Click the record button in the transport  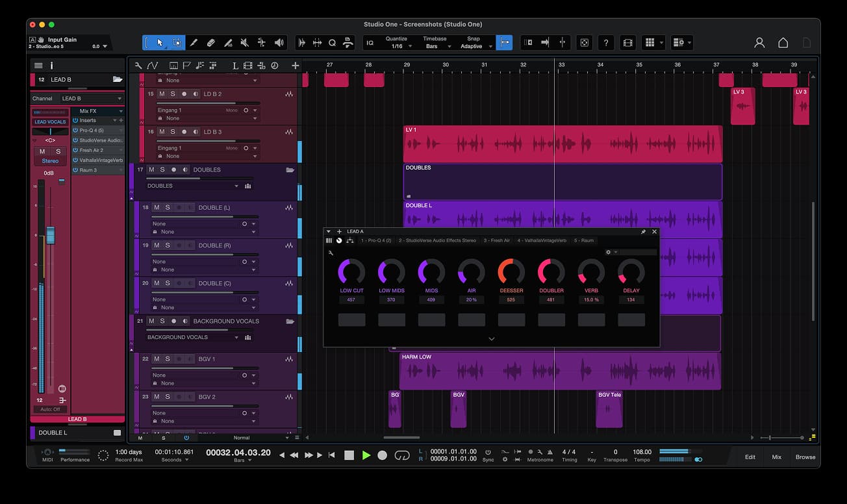coord(383,455)
